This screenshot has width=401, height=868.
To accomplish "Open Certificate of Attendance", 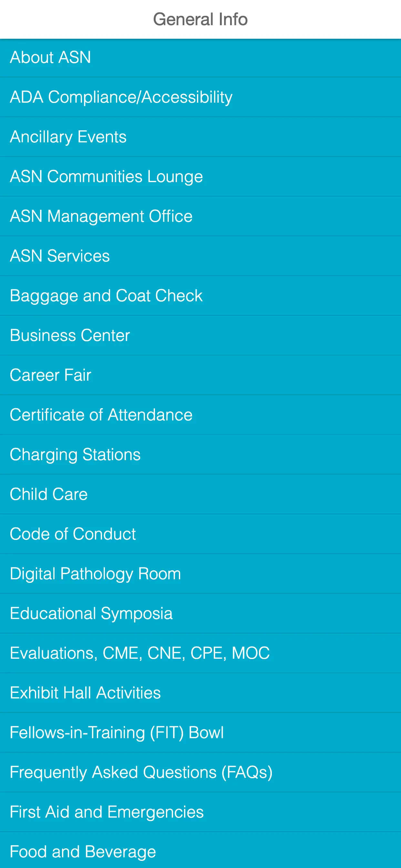I will pos(101,414).
